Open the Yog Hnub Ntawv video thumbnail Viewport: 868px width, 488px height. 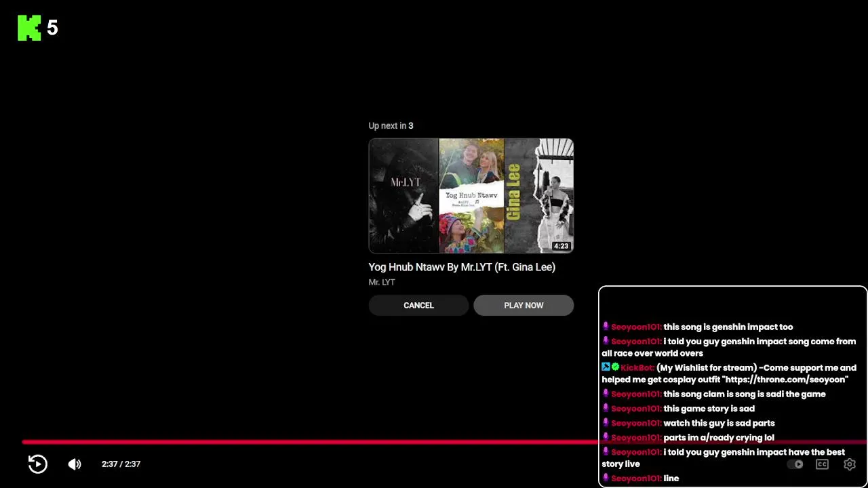(471, 196)
